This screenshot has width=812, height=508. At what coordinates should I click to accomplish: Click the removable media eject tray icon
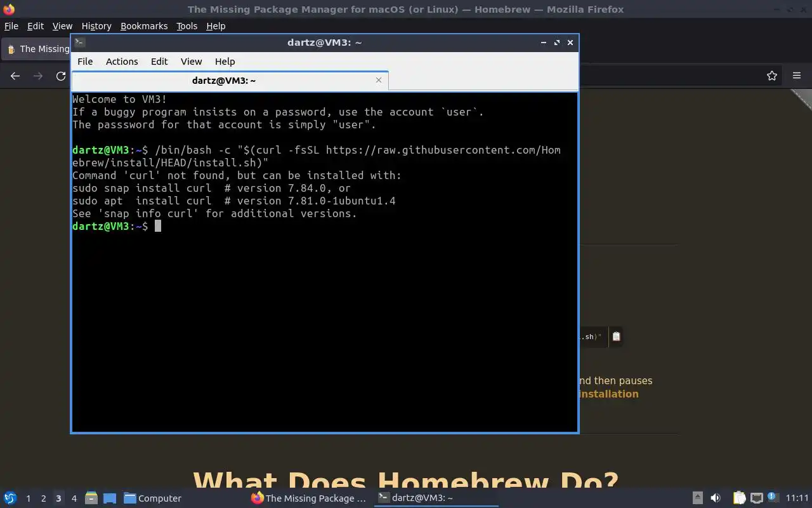[x=698, y=498]
